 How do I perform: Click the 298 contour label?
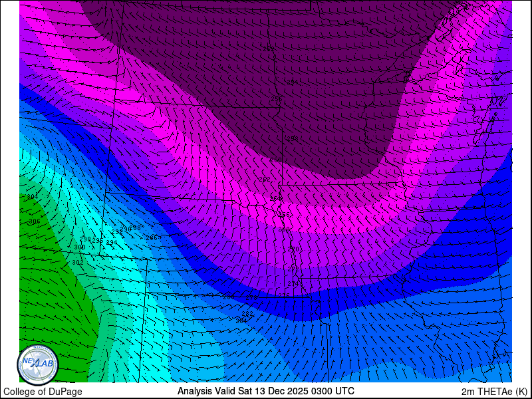pos(85,239)
